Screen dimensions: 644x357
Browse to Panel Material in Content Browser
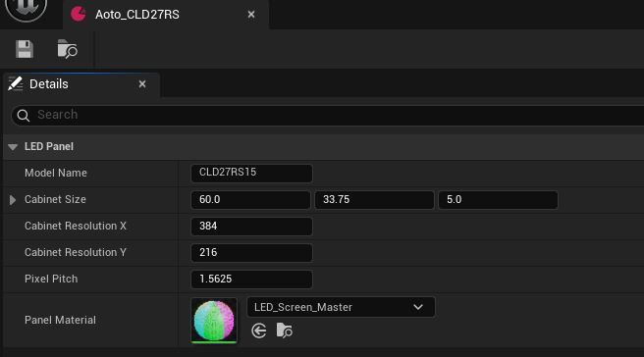point(285,331)
